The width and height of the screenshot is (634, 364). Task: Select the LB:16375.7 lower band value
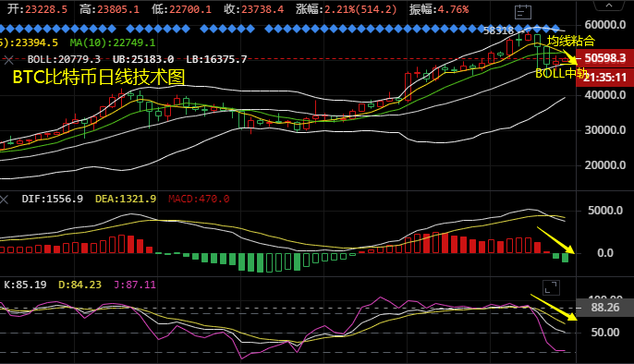point(216,59)
